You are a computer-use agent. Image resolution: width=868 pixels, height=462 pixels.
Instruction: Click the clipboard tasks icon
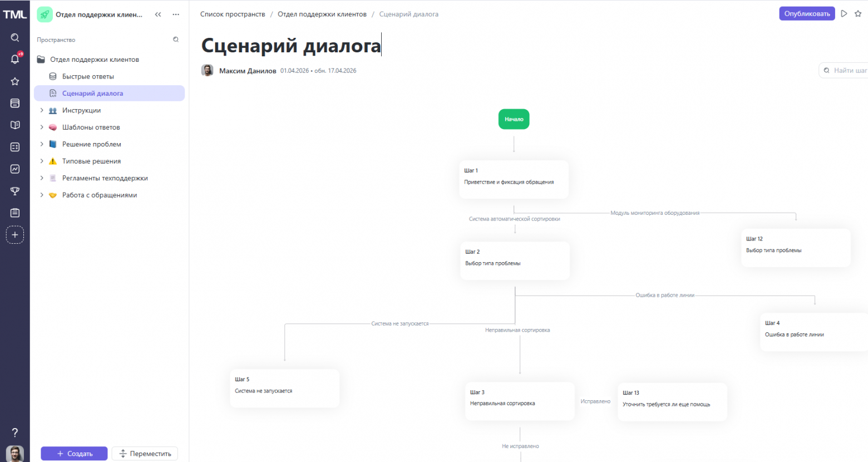[15, 213]
